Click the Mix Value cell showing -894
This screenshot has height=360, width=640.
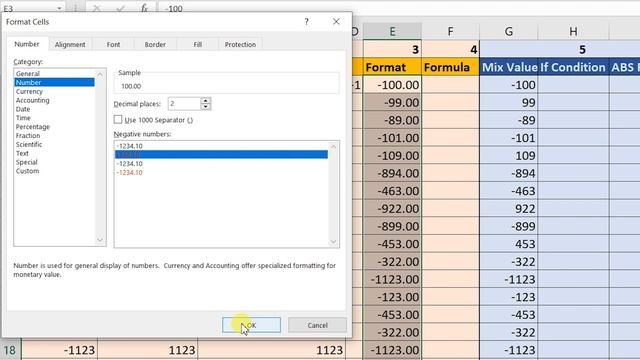point(509,173)
